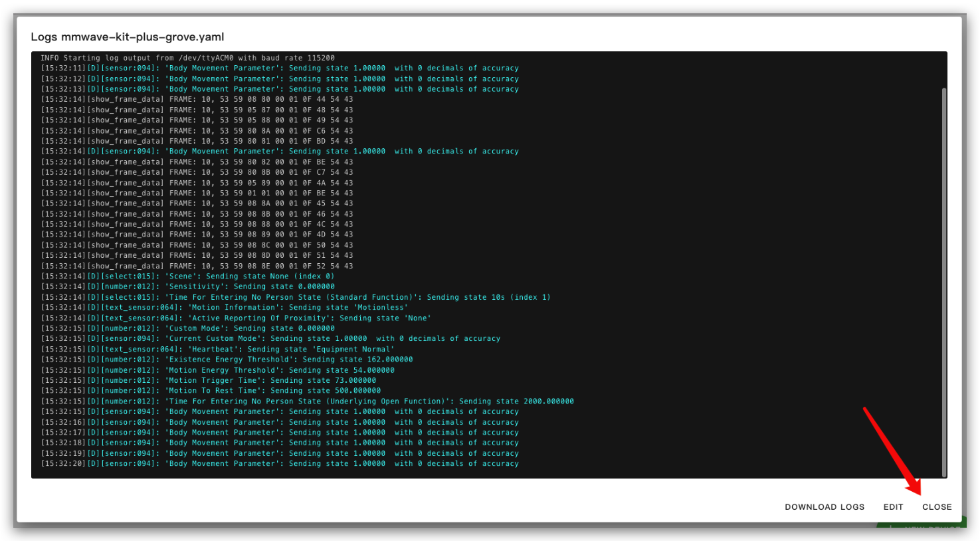The height and width of the screenshot is (541, 980).
Task: Click the frame line '53 59 80 8B 00 01 0F C7'
Action: point(197,172)
